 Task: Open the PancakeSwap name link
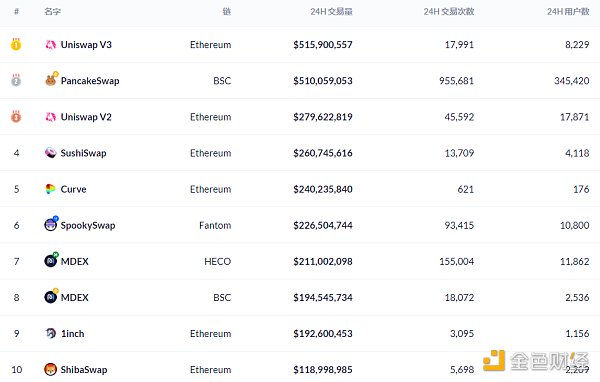[90, 81]
